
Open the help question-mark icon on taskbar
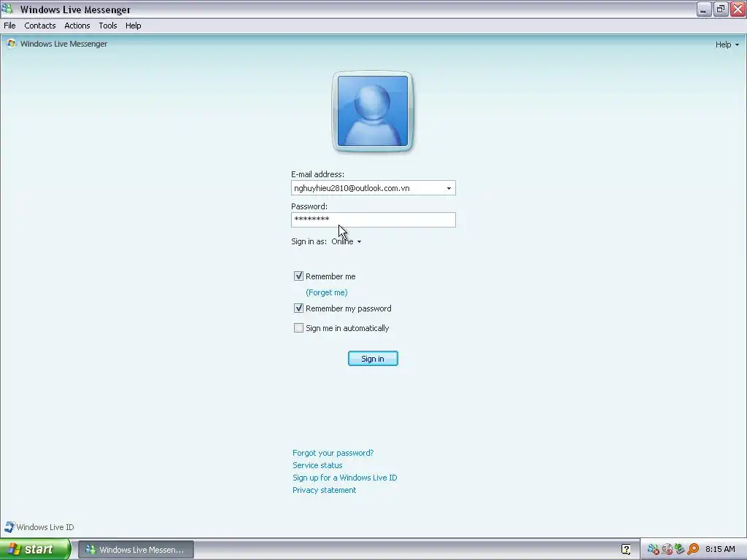[x=626, y=550]
